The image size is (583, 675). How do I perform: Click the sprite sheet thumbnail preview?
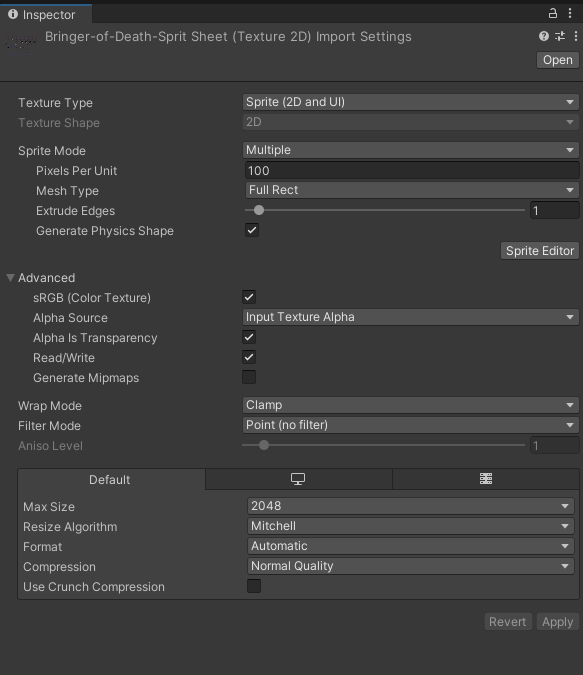point(21,43)
